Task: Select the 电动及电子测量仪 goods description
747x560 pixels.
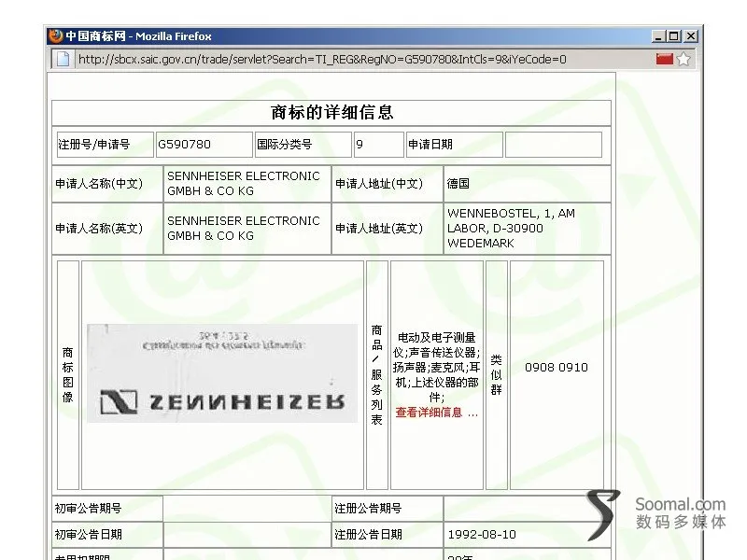Action: click(436, 367)
